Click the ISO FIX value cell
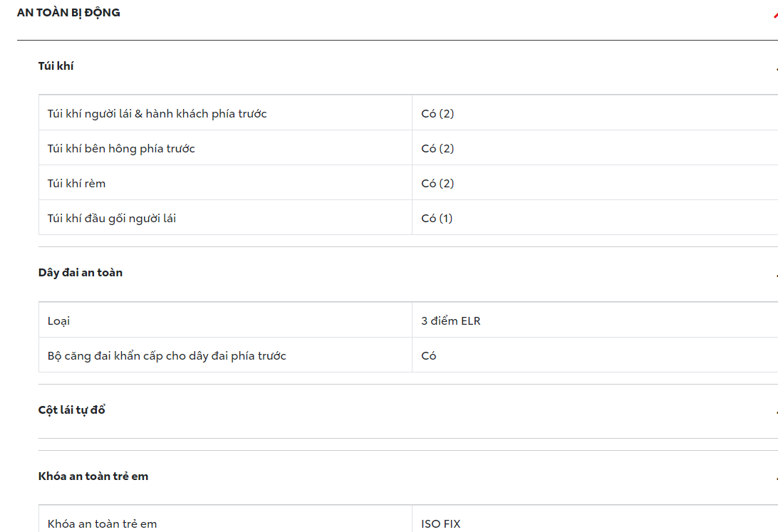This screenshot has height=532, width=778. pos(441,524)
